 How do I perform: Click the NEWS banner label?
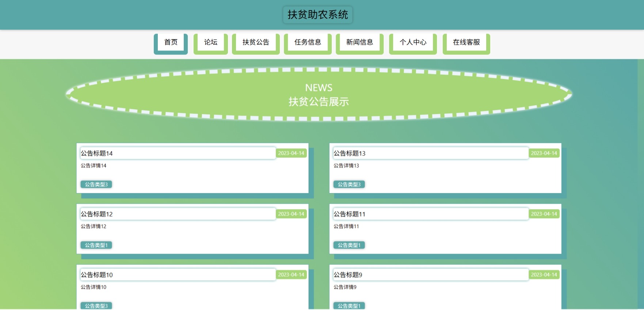319,88
